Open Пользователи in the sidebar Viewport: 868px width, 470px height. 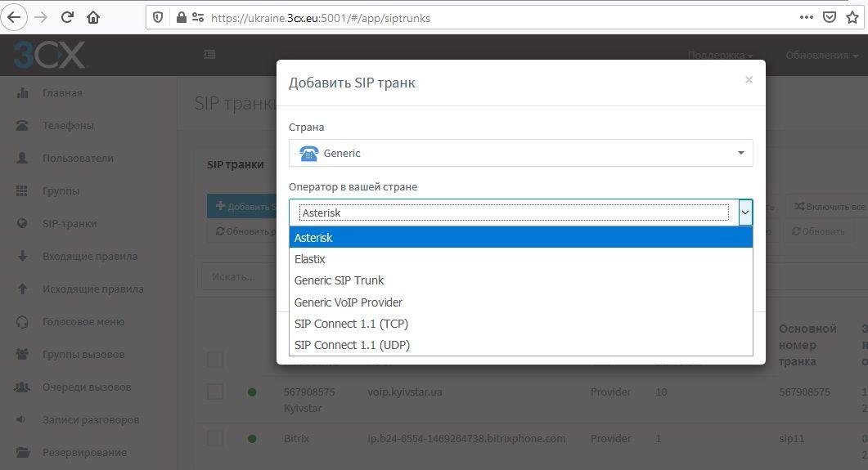(78, 158)
